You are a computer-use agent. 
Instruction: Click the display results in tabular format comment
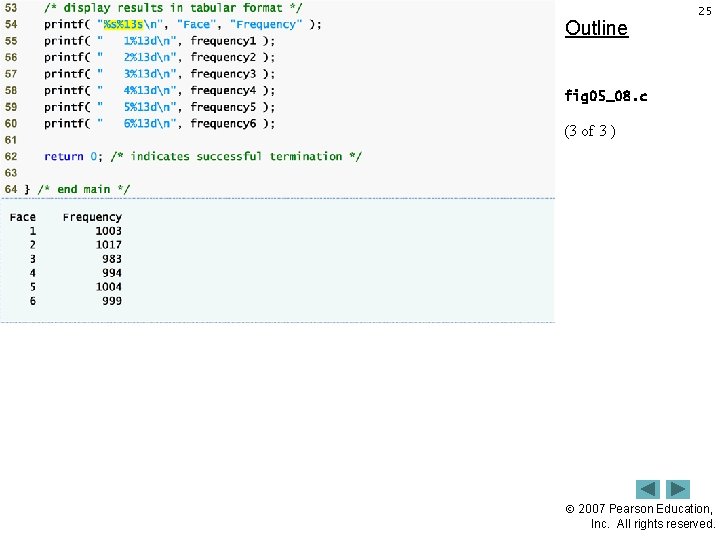[x=174, y=8]
